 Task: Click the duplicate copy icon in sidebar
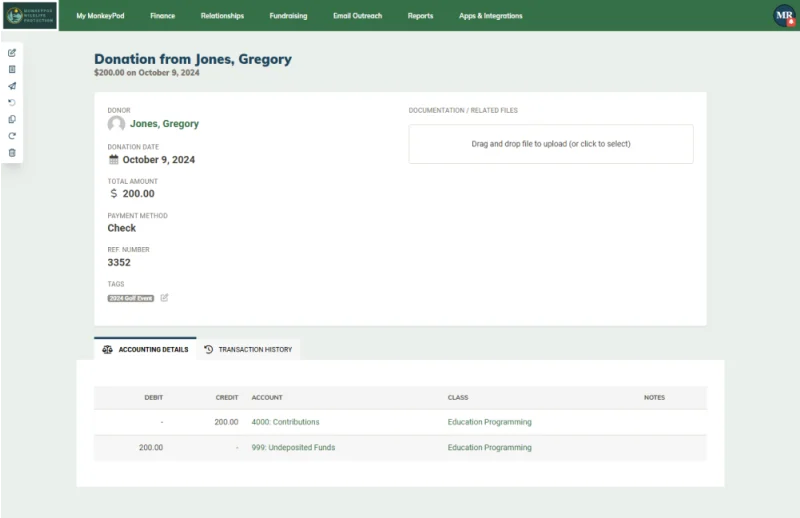[12, 119]
